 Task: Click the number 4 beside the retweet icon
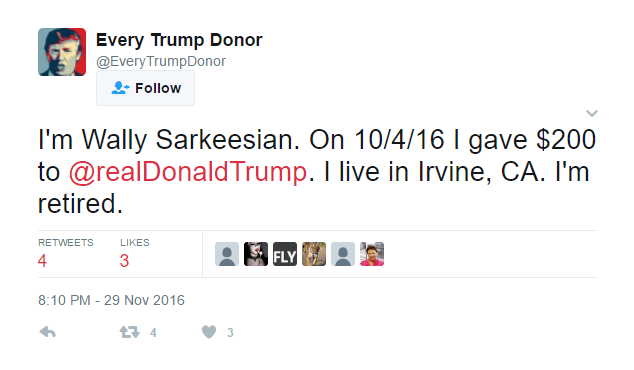pyautogui.click(x=153, y=333)
